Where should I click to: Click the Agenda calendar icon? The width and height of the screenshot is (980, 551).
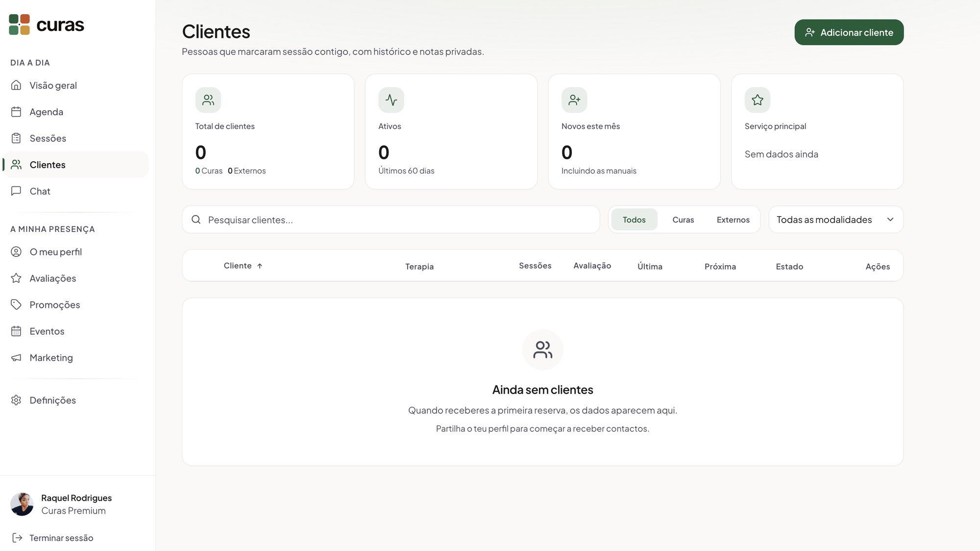(16, 112)
